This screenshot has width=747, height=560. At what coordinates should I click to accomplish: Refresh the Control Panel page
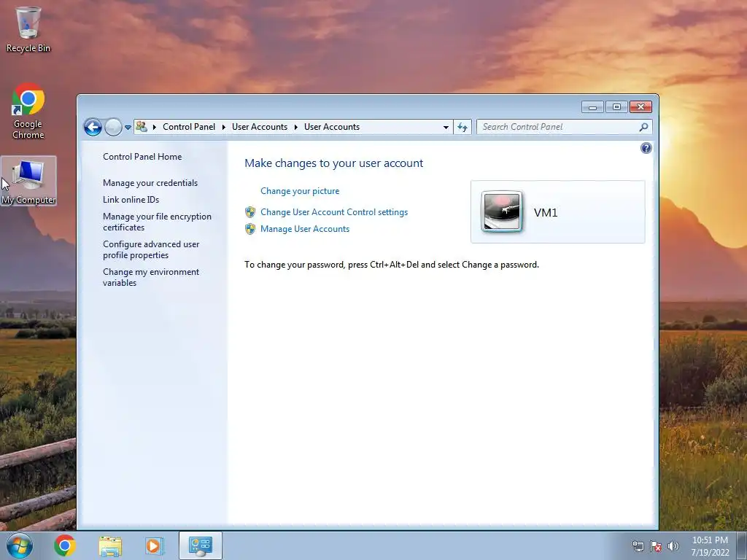[x=462, y=127]
